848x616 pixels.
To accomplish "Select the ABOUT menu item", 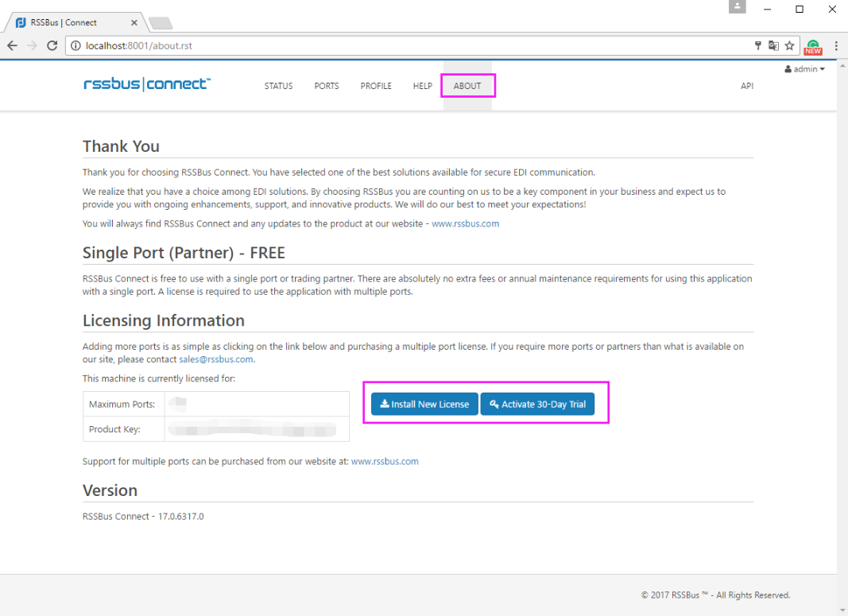I will [467, 86].
